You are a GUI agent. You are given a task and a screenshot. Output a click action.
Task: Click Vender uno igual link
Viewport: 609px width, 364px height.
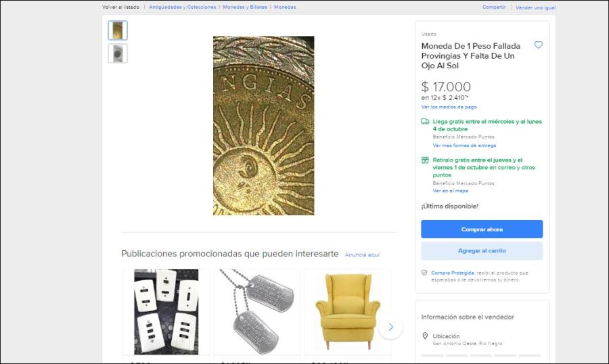click(x=535, y=7)
